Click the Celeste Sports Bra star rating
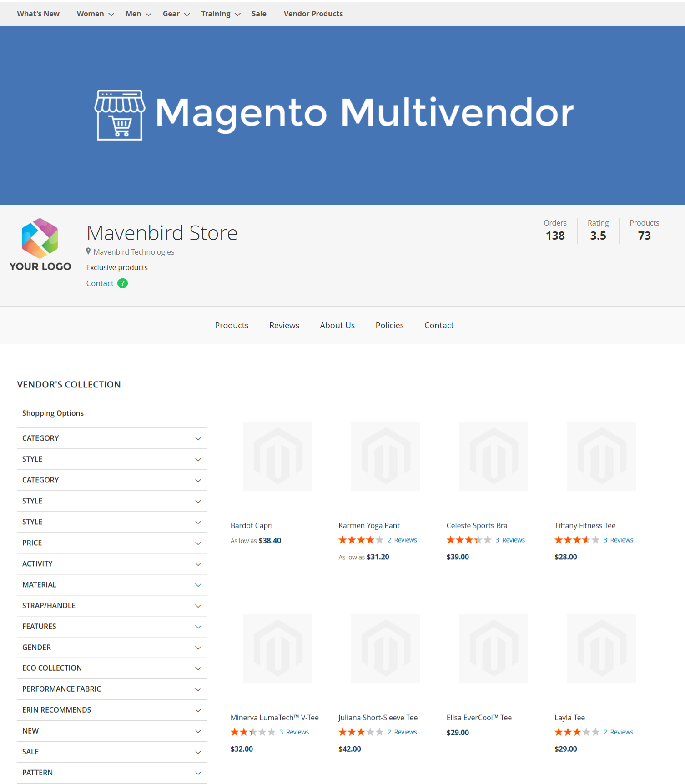Screen dimensions: 685x784 tap(469, 540)
